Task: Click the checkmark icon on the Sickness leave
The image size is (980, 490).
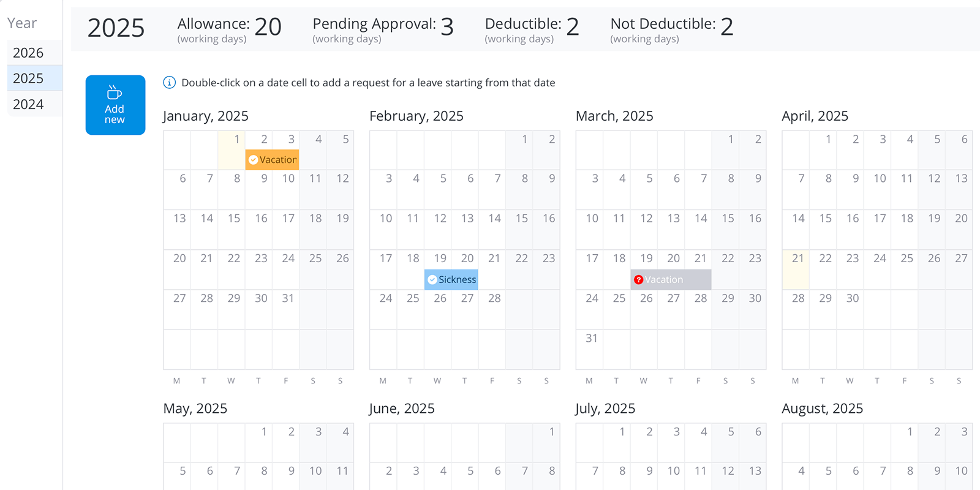Action: point(432,280)
